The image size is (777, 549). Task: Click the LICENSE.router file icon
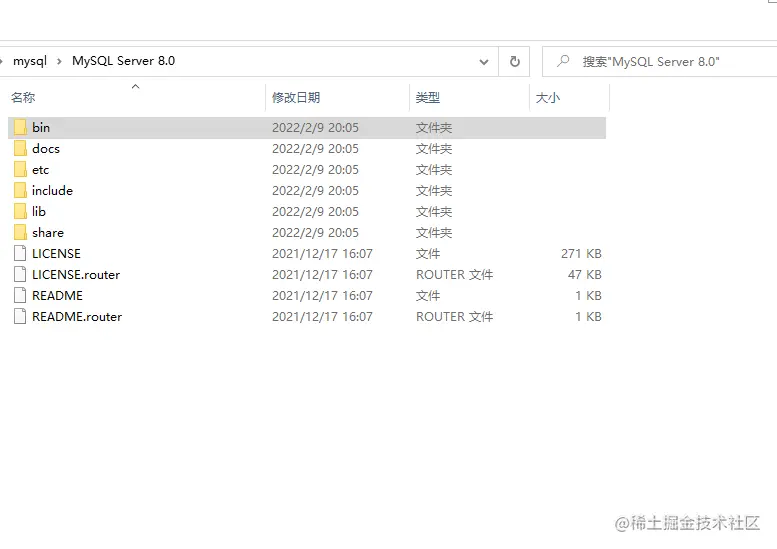pos(20,274)
